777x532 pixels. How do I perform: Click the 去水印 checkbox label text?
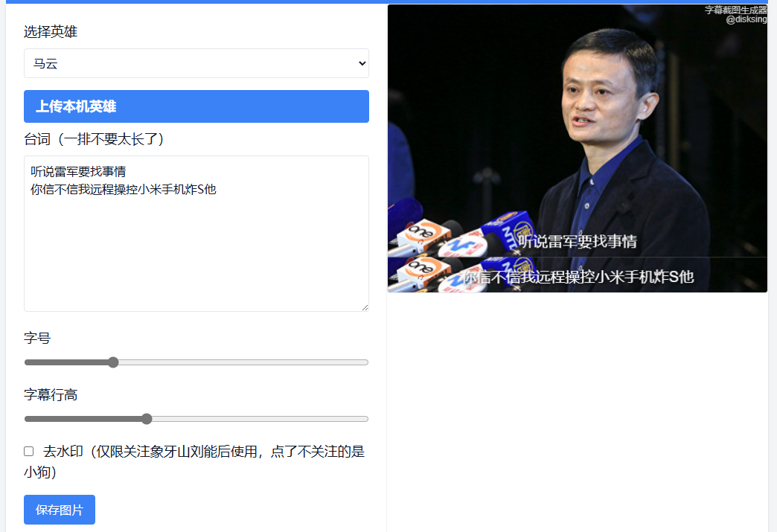coord(194,461)
